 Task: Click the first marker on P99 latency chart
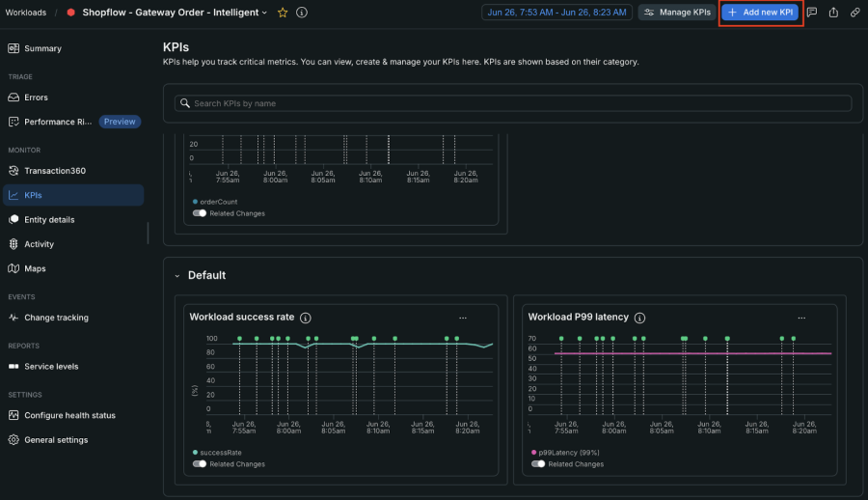(x=561, y=339)
